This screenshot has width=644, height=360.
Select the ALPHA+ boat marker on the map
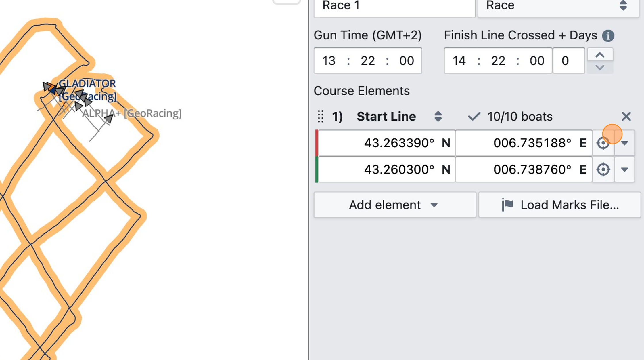pos(109,119)
